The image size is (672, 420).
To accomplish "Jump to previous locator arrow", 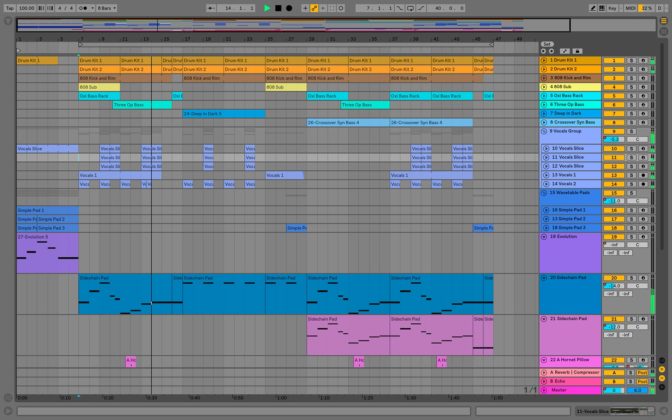I will point(544,51).
